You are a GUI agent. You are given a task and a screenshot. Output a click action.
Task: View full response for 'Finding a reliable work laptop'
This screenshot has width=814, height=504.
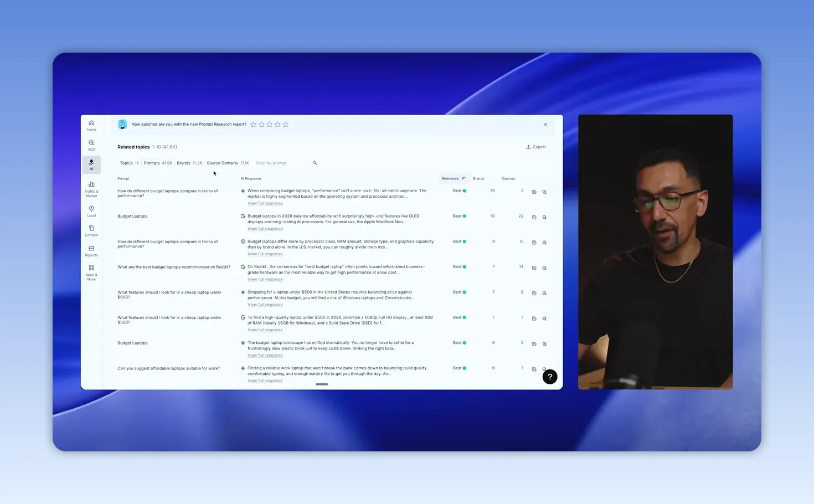pos(265,380)
